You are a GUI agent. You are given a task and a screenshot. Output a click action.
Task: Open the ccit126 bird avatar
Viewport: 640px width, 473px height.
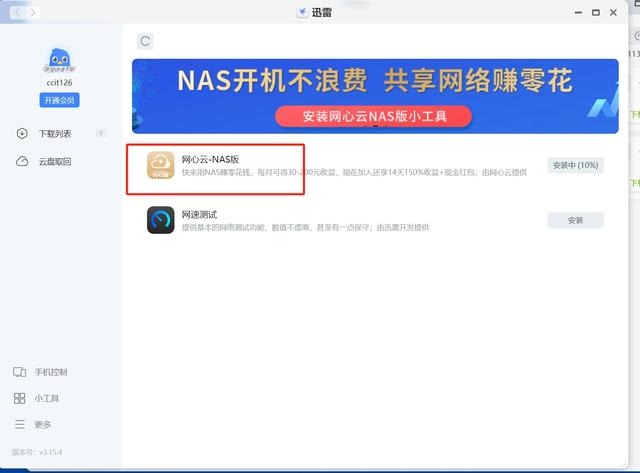(x=60, y=60)
